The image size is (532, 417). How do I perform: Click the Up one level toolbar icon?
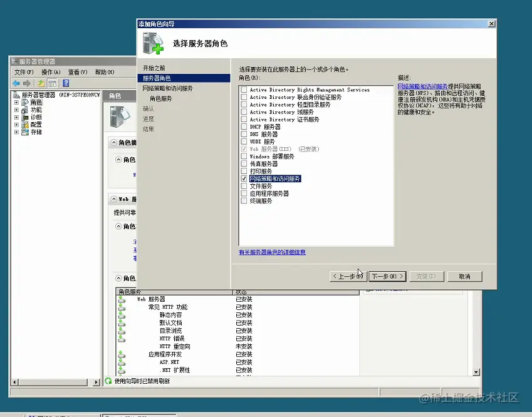41,83
